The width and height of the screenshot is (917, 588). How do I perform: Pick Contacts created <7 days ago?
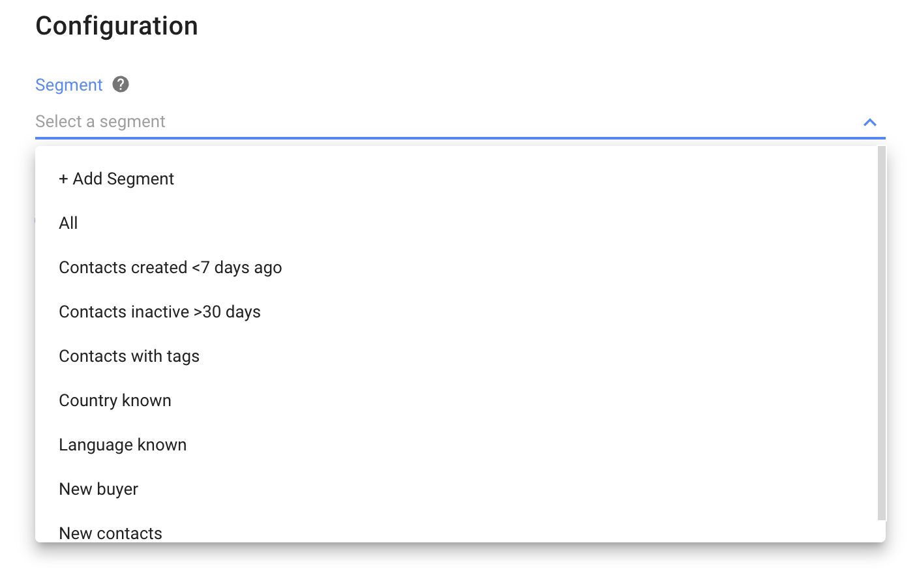pyautogui.click(x=170, y=267)
